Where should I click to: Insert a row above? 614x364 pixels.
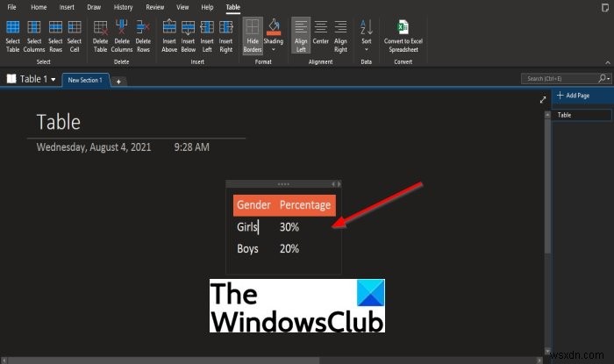169,37
